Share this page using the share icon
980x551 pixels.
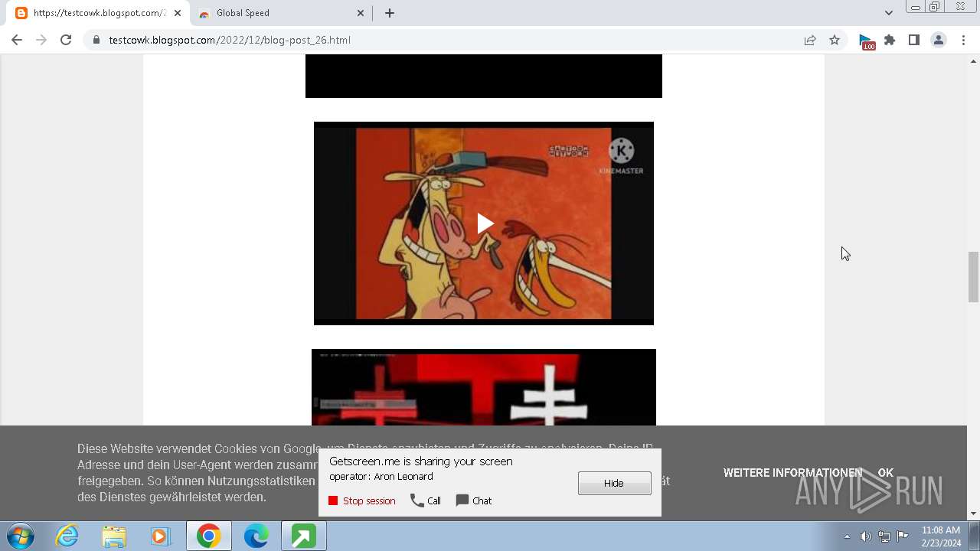click(x=810, y=40)
